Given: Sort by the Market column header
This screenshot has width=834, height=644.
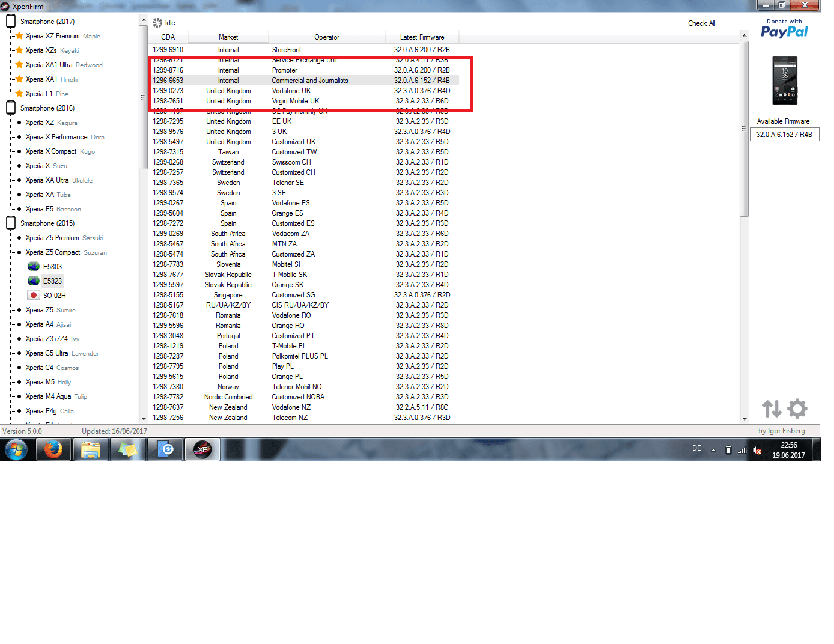Looking at the screenshot, I should pos(228,37).
